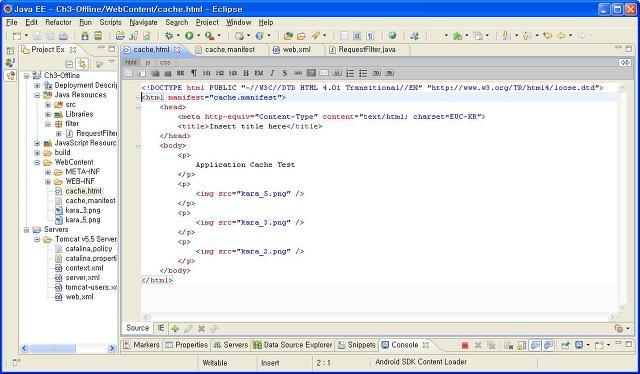Insert H1 heading tag icon
Viewport: 640px width, 374px height.
pyautogui.click(x=207, y=73)
